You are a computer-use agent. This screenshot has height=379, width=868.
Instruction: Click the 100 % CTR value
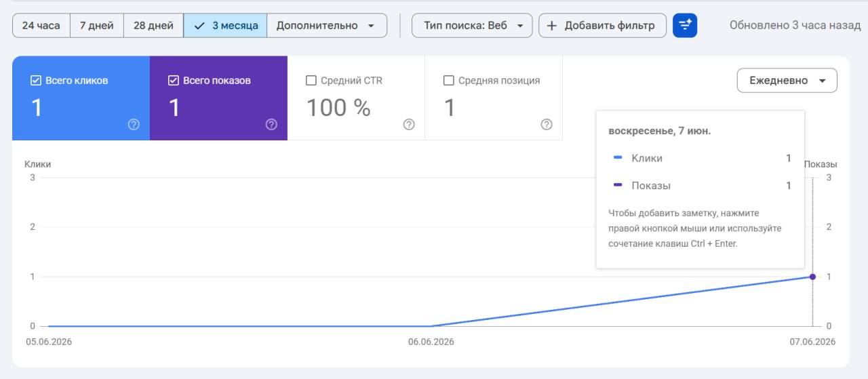[x=338, y=108]
